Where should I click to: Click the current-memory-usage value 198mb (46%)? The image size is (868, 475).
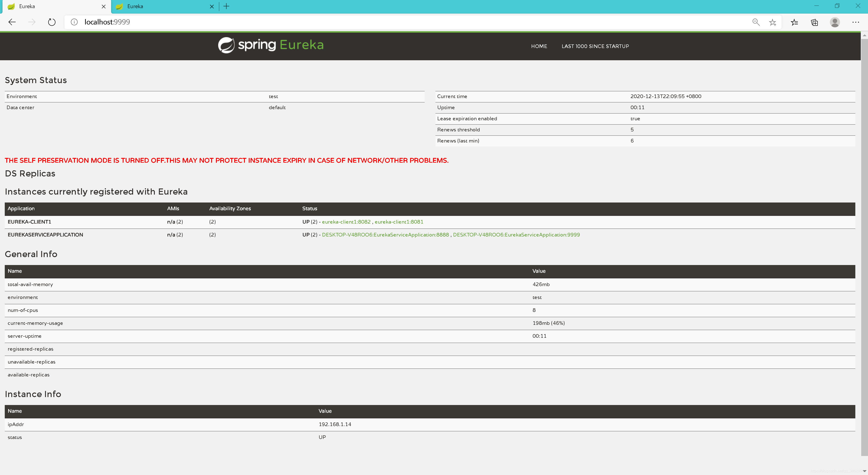tap(548, 323)
